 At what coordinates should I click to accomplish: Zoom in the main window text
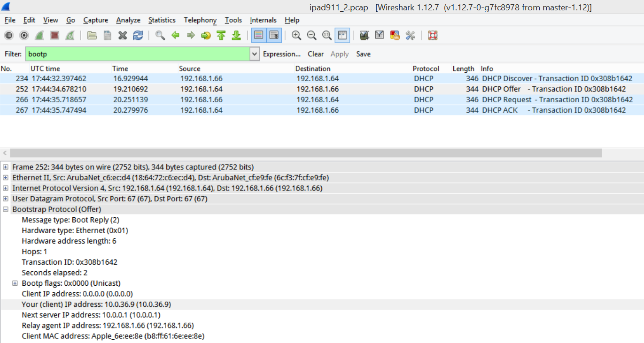[x=296, y=36]
